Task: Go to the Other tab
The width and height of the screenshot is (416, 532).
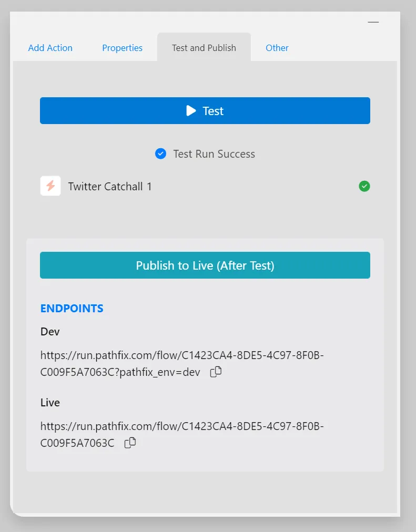Action: (x=277, y=48)
